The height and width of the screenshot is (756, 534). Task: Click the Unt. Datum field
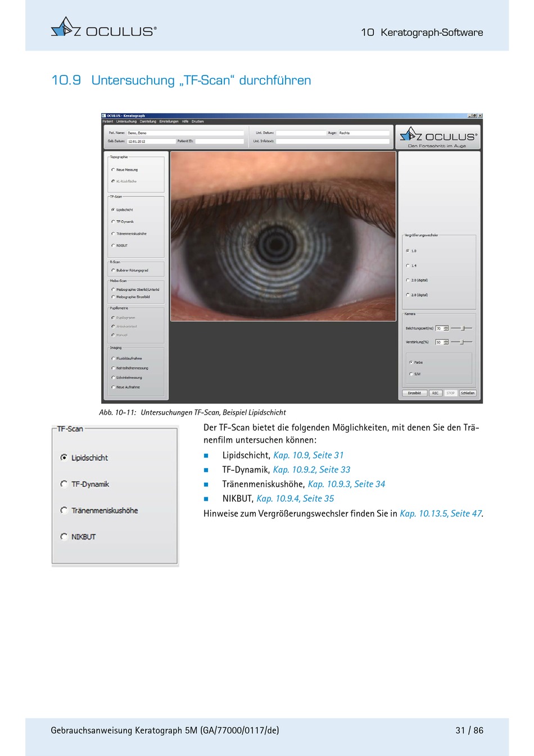click(301, 133)
